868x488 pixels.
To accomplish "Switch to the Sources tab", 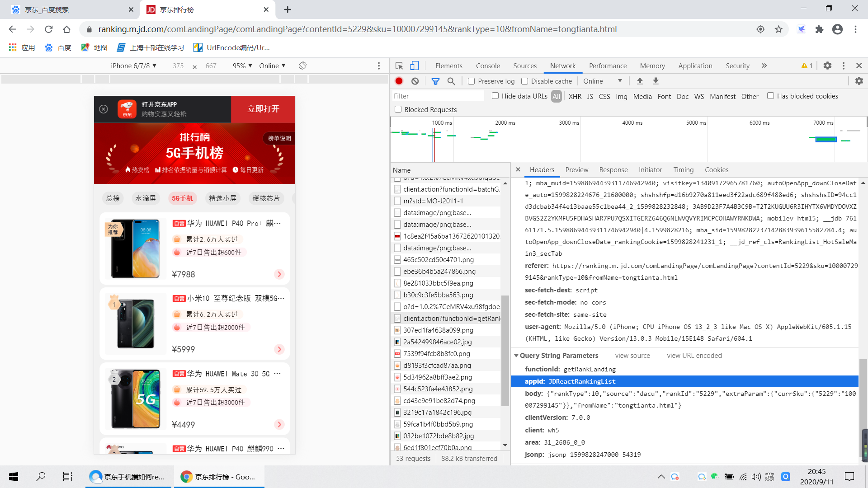I will [x=525, y=66].
